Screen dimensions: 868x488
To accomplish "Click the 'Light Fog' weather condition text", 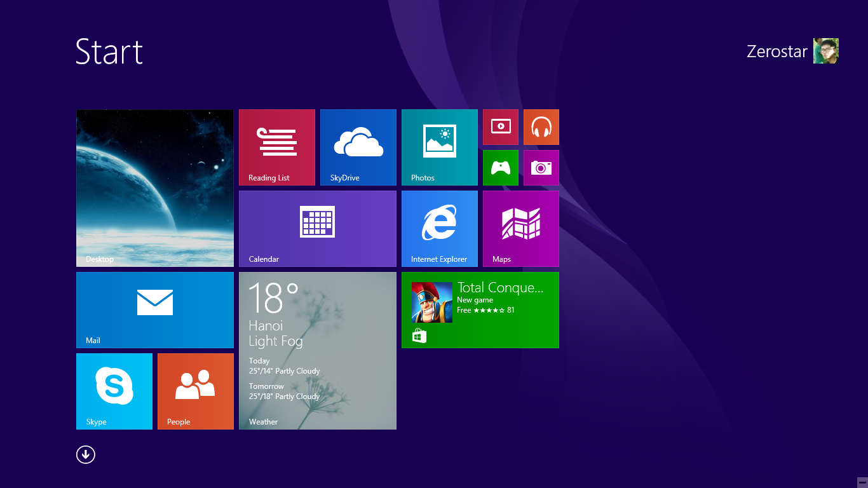I will (x=276, y=341).
